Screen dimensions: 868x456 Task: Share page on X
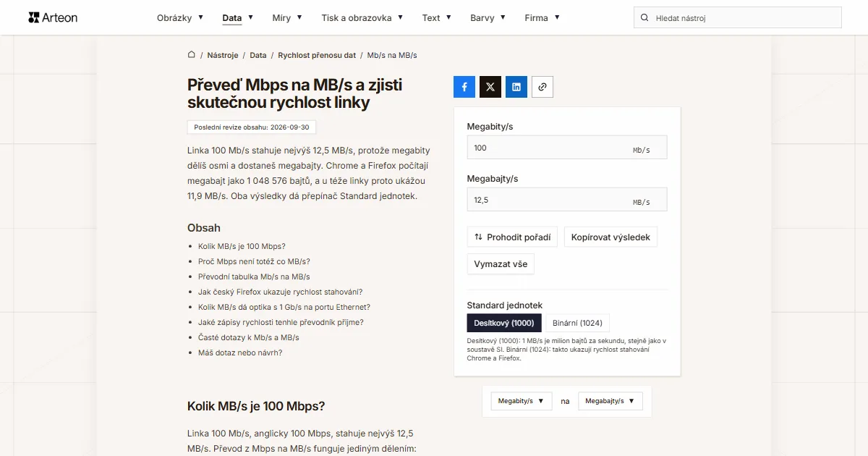(490, 87)
